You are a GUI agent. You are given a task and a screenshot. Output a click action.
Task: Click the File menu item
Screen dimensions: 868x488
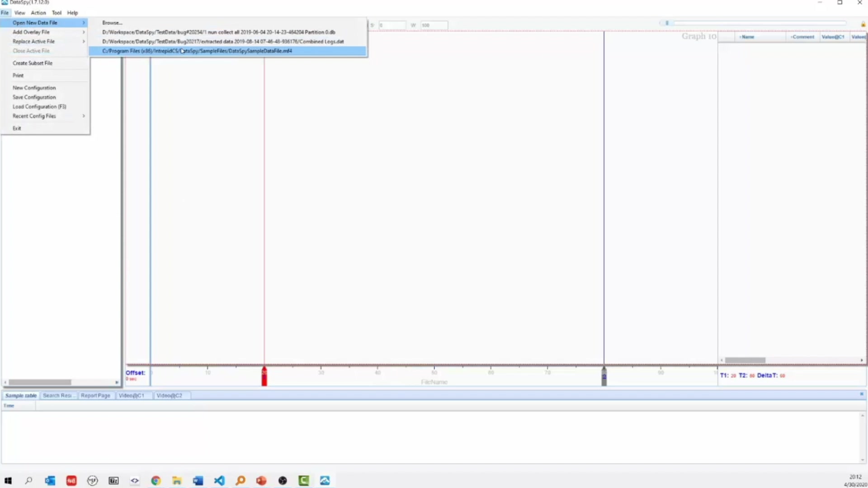click(x=5, y=12)
